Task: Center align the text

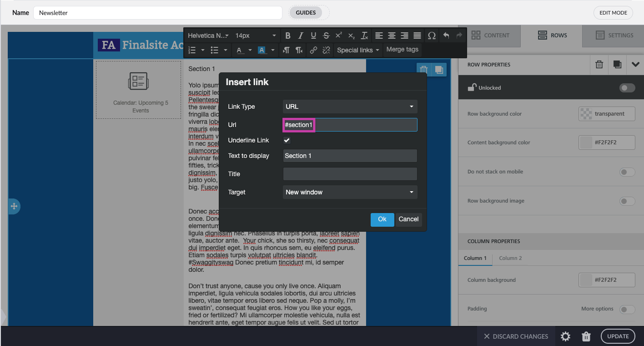Action: (392, 36)
